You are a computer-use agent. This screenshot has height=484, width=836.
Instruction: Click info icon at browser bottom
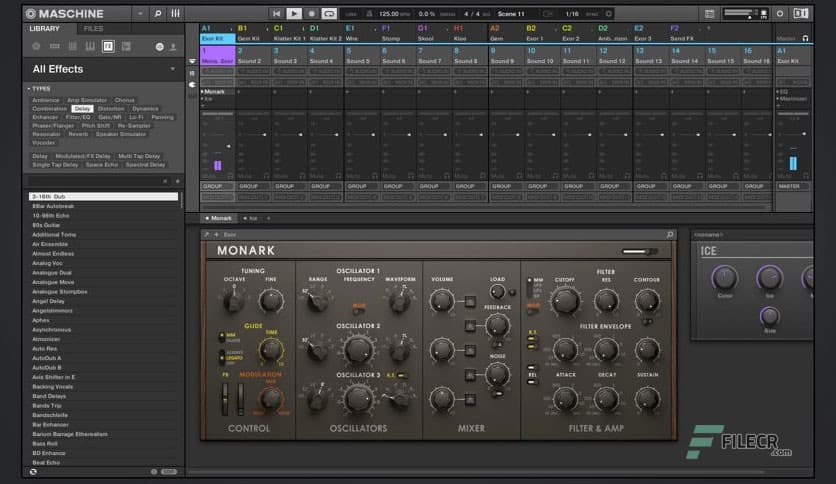tap(154, 472)
